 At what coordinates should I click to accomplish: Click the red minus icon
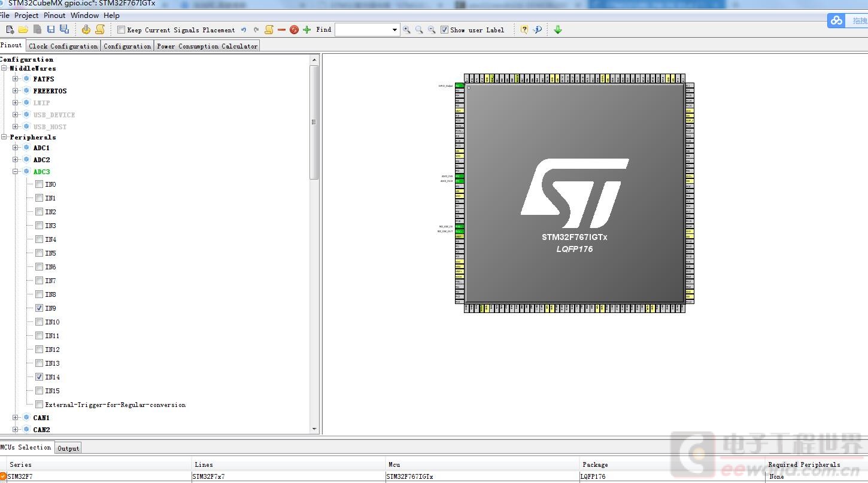pyautogui.click(x=281, y=29)
